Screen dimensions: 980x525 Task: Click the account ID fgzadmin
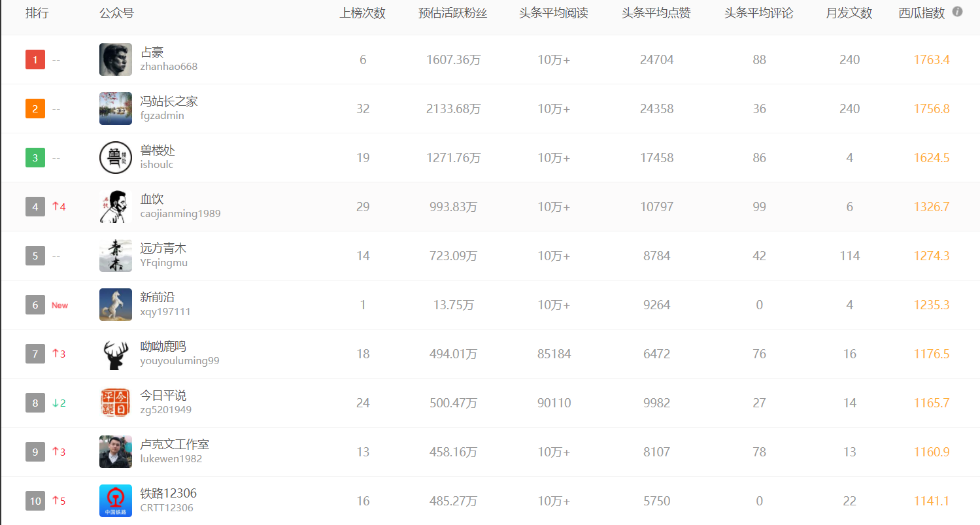point(162,116)
